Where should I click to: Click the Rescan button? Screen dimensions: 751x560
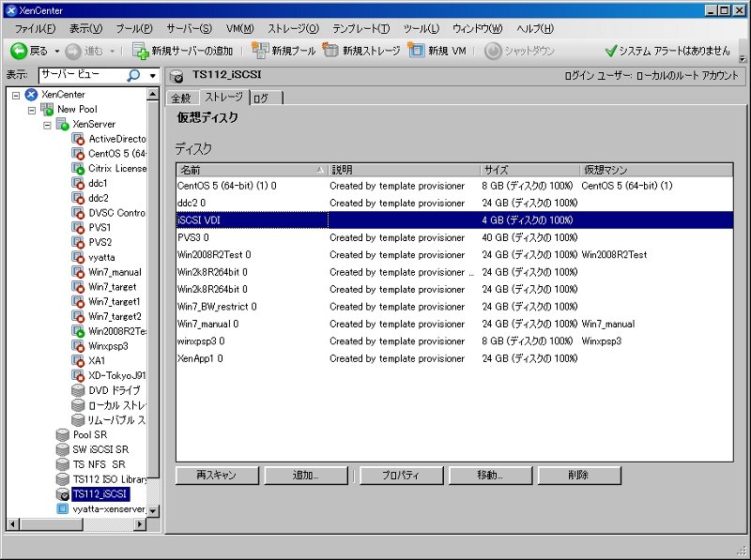217,476
